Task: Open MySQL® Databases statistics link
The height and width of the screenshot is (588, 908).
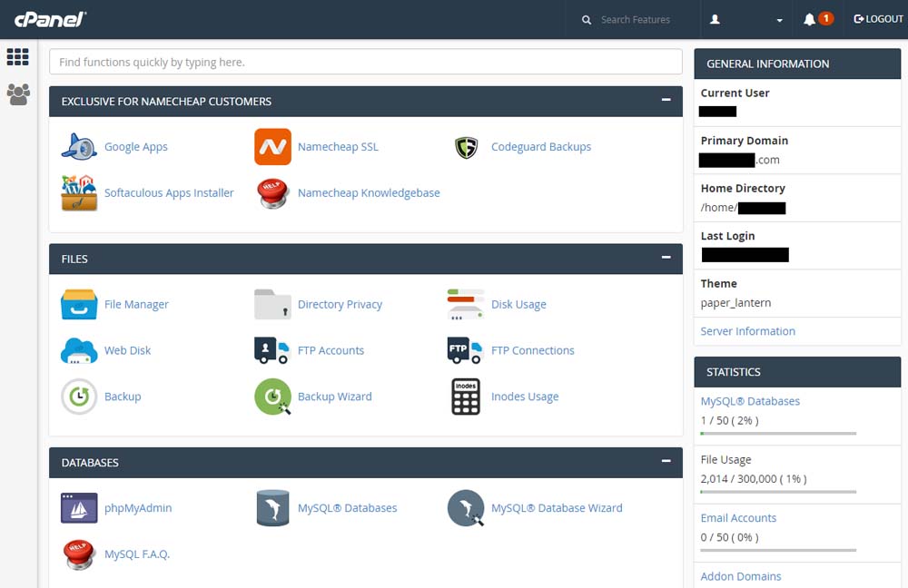Action: tap(750, 401)
